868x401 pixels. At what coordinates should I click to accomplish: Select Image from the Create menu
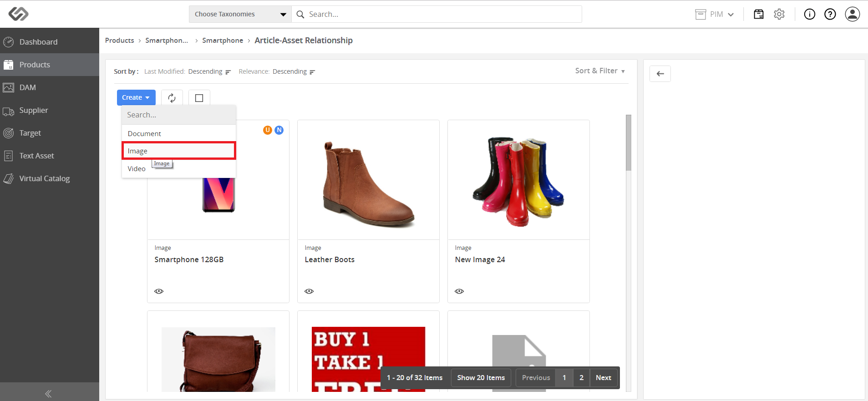point(179,151)
